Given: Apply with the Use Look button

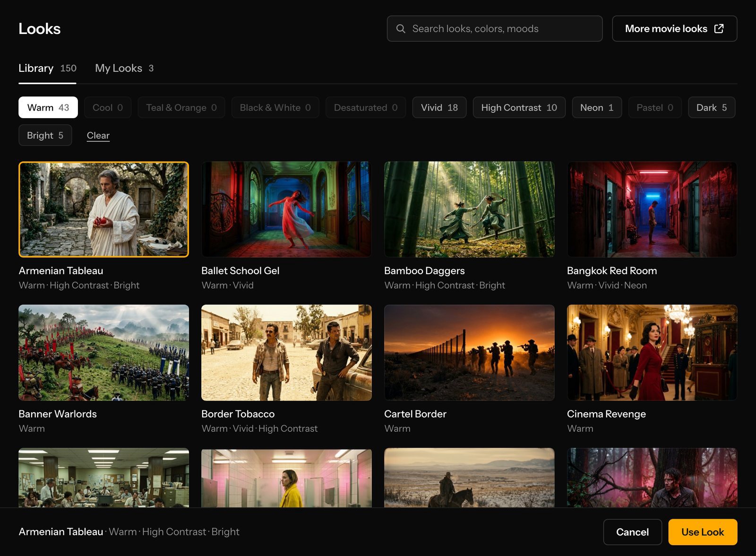Looking at the screenshot, I should click(x=703, y=532).
